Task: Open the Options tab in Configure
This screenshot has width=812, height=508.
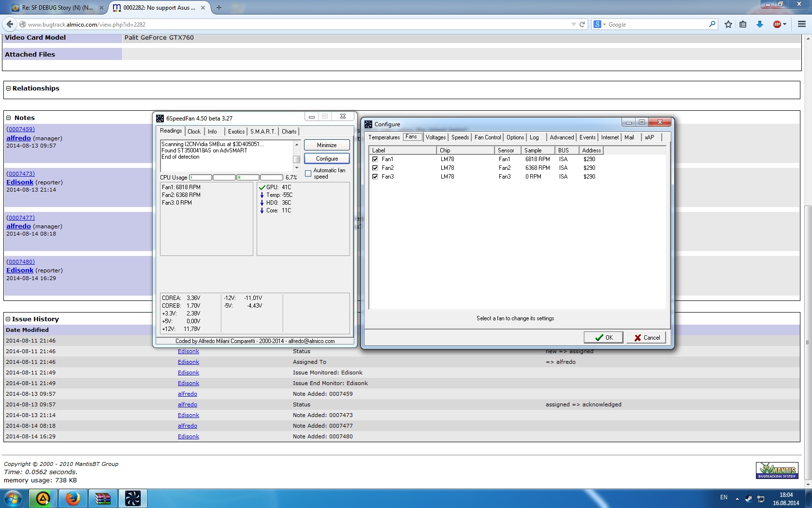Action: pos(515,137)
